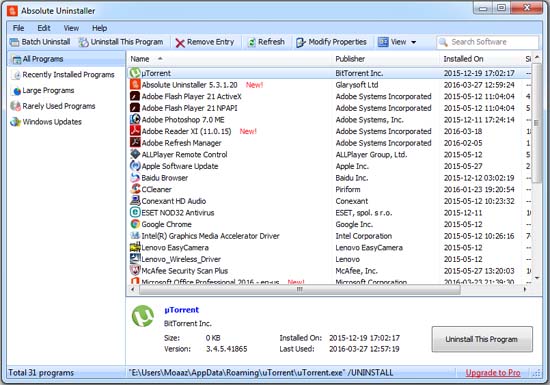Click the large Uninstall This Program button
This screenshot has height=385, width=550.
tap(482, 339)
